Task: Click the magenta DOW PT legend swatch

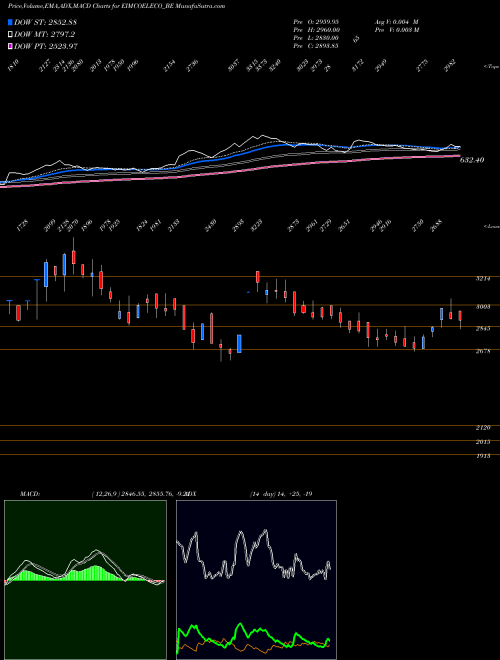Action: tap(10, 46)
